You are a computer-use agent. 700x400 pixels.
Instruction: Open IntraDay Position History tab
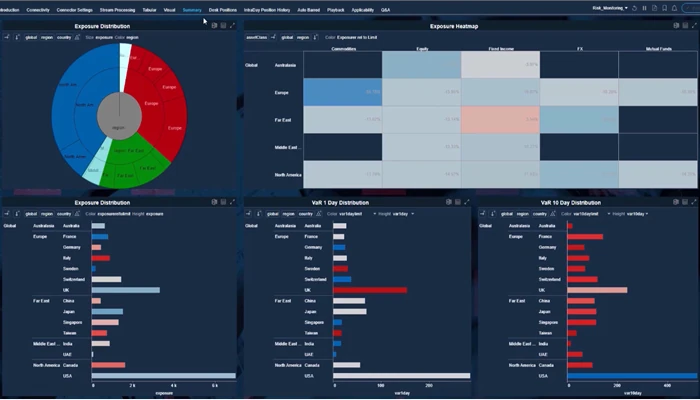(267, 10)
